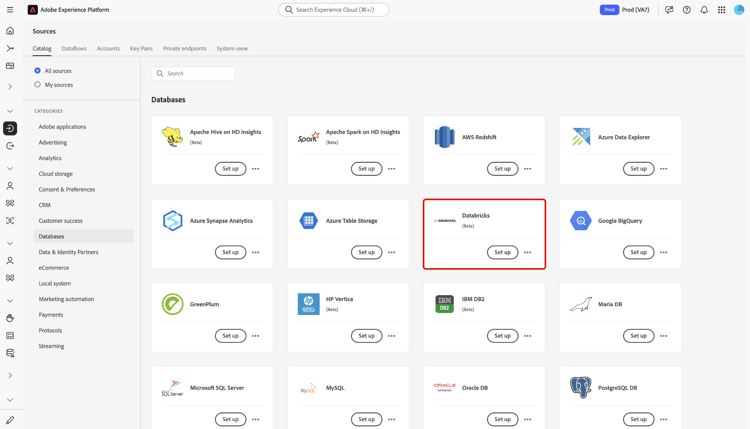Click the HP Vertica logo

pyautogui.click(x=309, y=304)
